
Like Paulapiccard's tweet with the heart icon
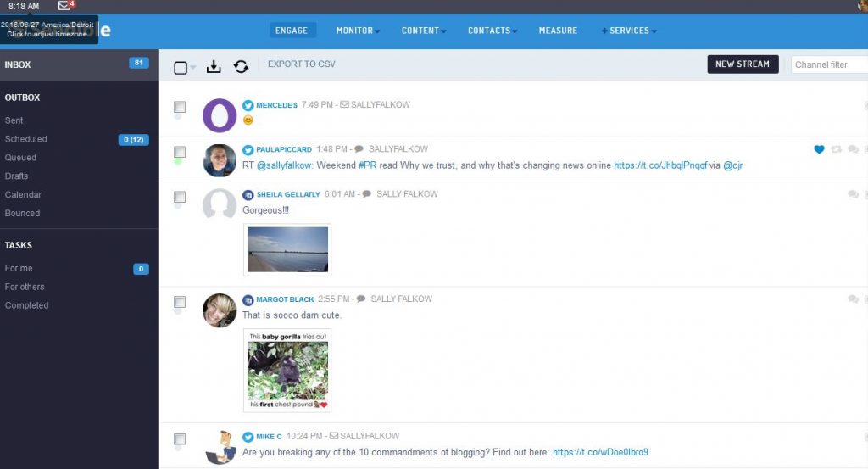point(820,149)
